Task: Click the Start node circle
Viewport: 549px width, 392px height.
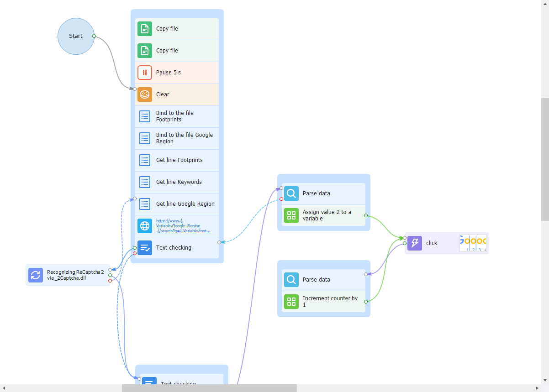Action: coord(75,36)
